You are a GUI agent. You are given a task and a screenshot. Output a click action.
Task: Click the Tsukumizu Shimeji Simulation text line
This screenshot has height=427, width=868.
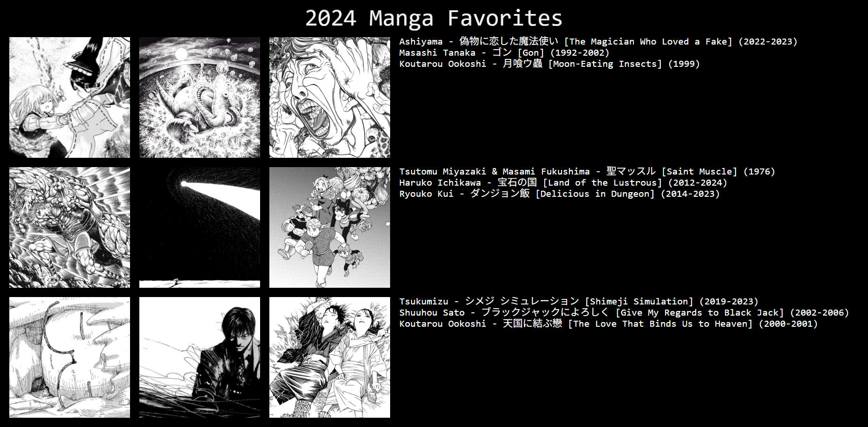[x=579, y=301]
